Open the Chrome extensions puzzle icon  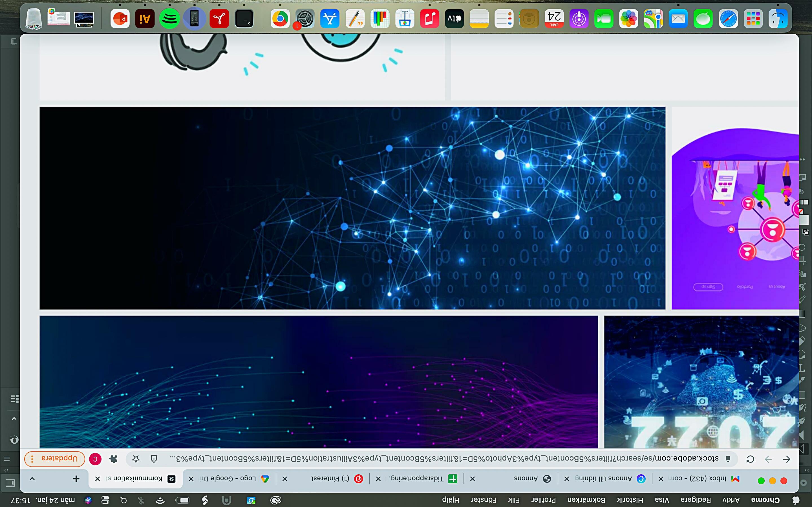click(113, 459)
